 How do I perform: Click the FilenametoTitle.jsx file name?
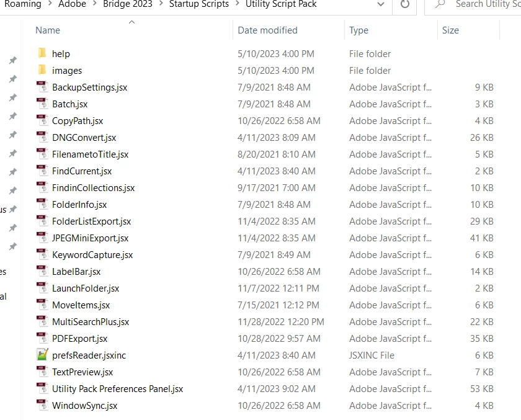[90, 154]
